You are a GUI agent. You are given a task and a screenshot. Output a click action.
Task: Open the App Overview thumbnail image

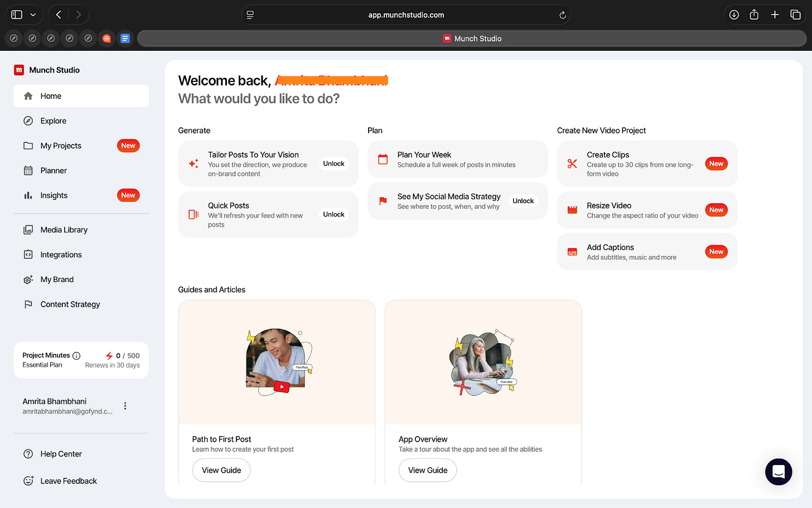[x=483, y=362]
